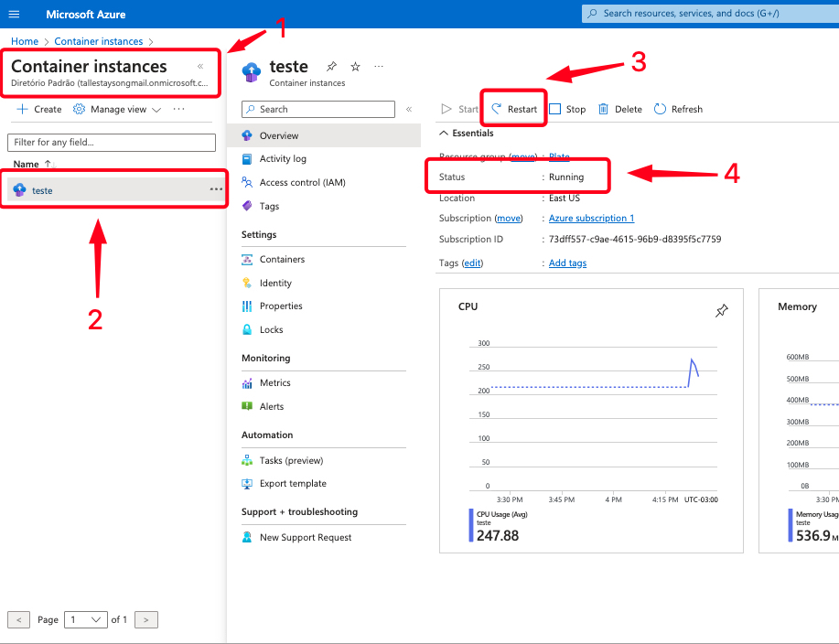Viewport: 839px width, 644px height.
Task: Pin the teste resource to dashboard
Action: pyautogui.click(x=331, y=67)
